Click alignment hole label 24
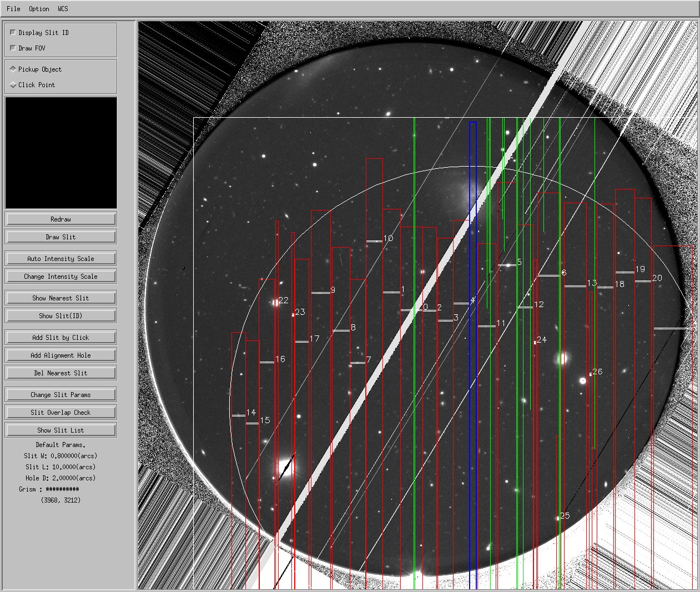 [x=542, y=340]
